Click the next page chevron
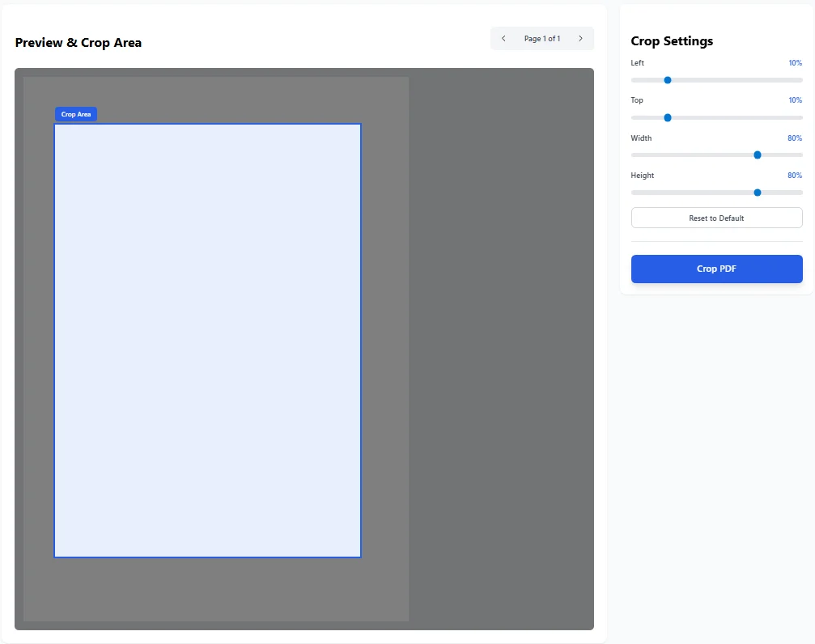The height and width of the screenshot is (644, 815). [580, 38]
